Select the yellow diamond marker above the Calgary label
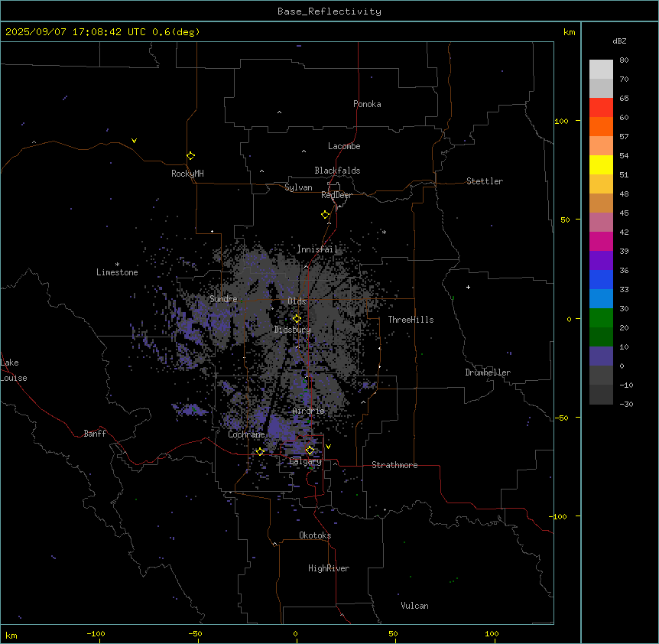659x644 pixels. point(310,450)
